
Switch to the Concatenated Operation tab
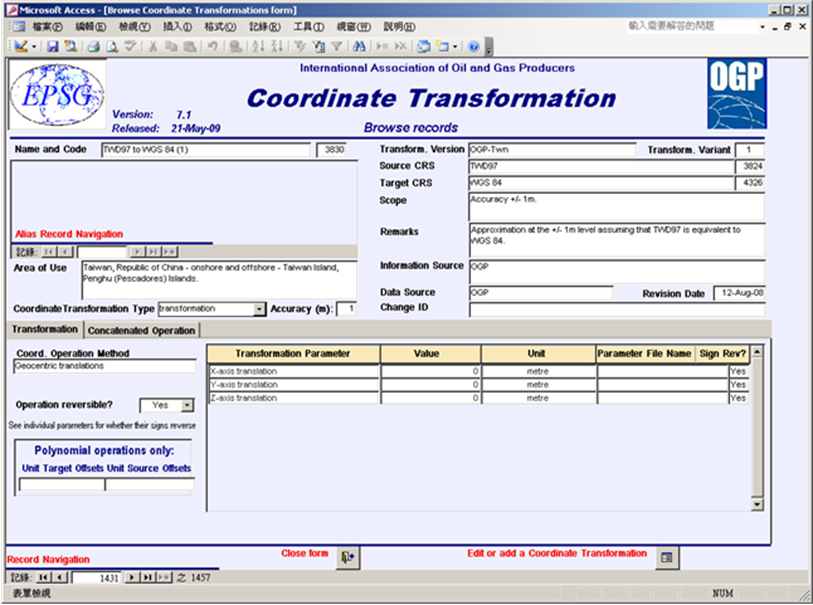142,330
